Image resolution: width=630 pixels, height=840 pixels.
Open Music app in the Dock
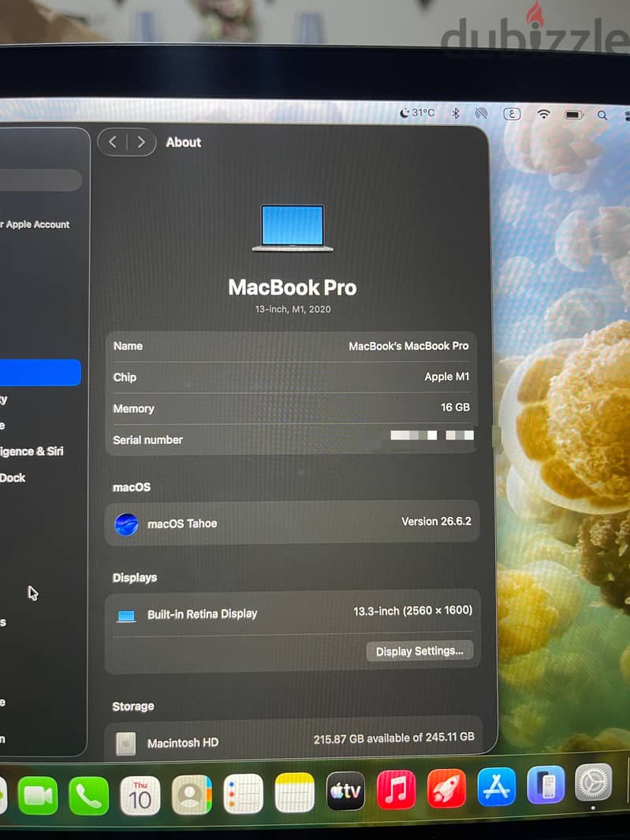(397, 790)
